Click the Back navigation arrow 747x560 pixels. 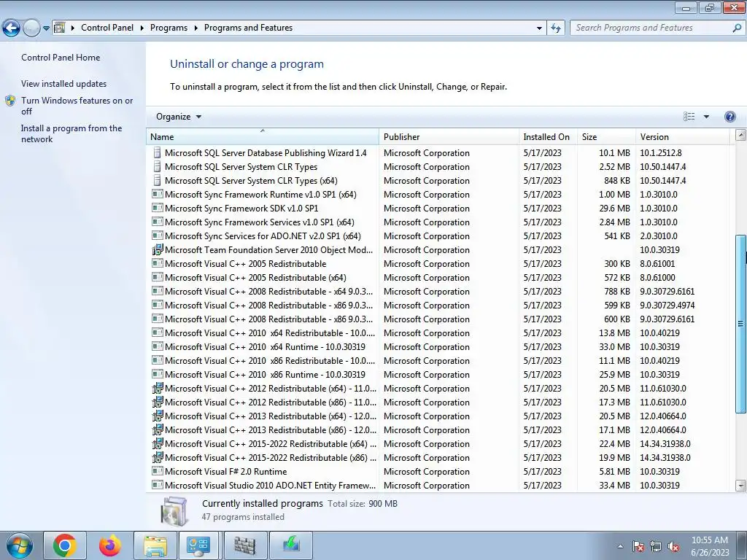coord(12,28)
